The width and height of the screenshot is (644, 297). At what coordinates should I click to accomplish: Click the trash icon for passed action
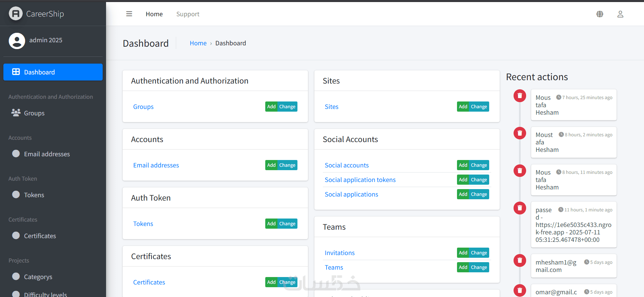coord(520,208)
